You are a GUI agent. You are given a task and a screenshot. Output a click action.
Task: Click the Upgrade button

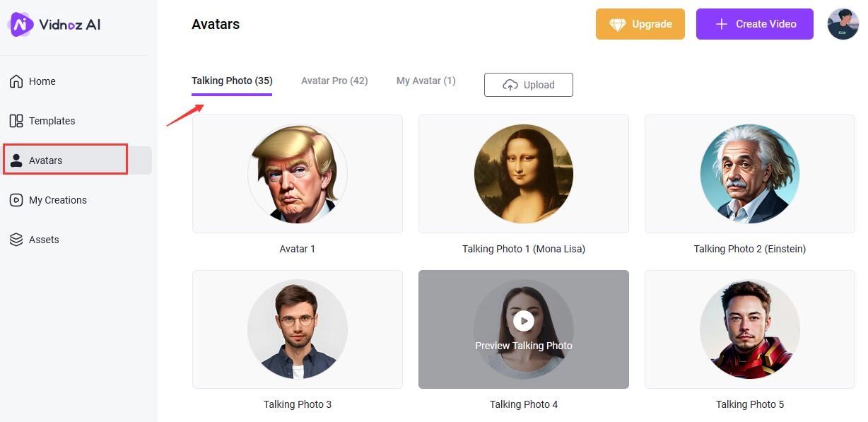point(640,23)
